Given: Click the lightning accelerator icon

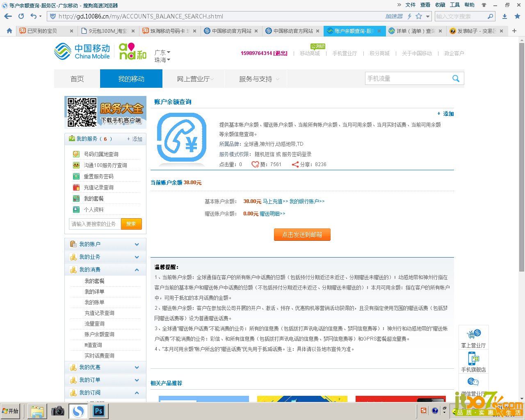Looking at the screenshot, I should click(409, 16).
